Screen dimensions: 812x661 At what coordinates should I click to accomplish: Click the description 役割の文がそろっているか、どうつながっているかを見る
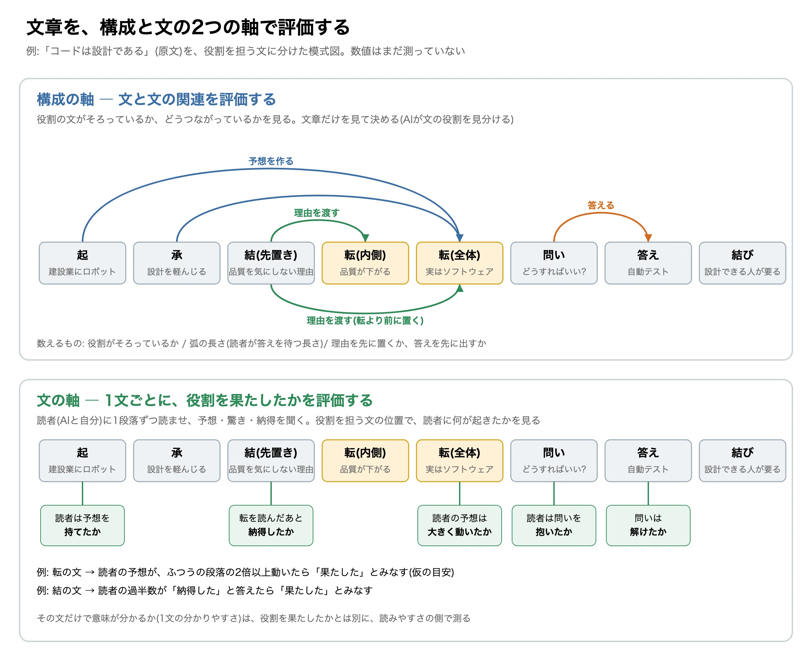tap(275, 119)
